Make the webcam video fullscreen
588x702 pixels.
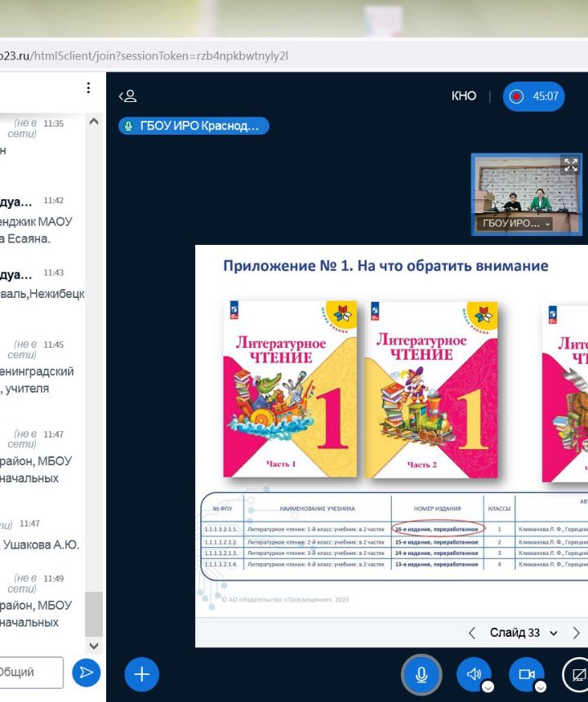[570, 165]
